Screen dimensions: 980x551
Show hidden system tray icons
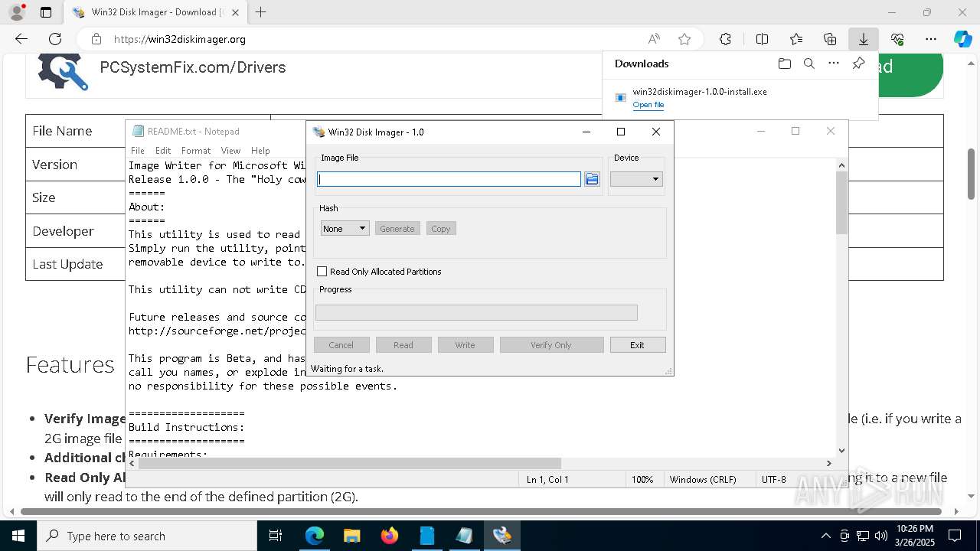click(x=825, y=536)
